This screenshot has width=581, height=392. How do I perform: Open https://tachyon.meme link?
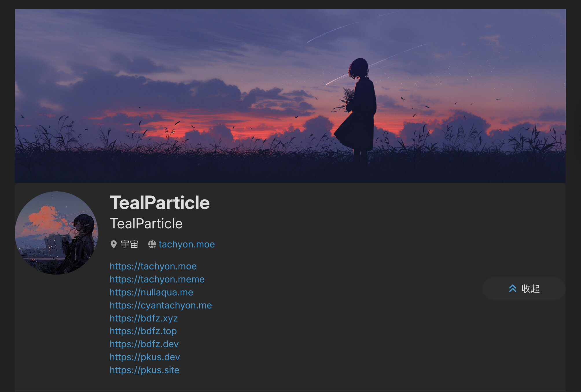157,279
